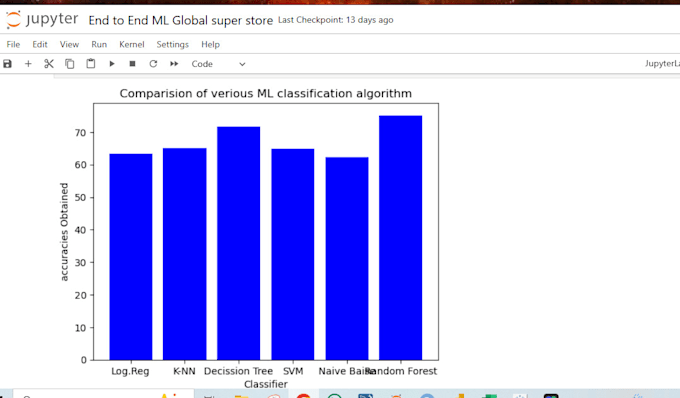This screenshot has width=680, height=398.
Task: Cut the selected cell with scissors icon
Action: (49, 64)
